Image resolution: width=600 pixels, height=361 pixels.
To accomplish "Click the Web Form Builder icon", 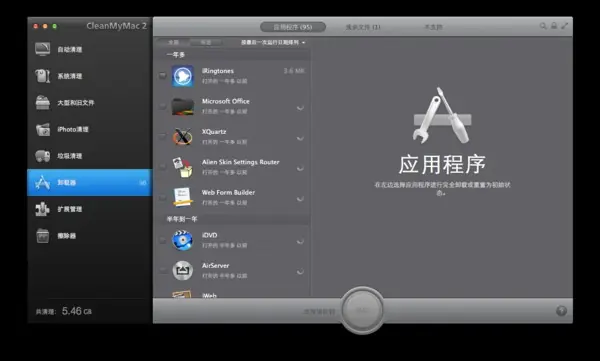I will pyautogui.click(x=183, y=197).
